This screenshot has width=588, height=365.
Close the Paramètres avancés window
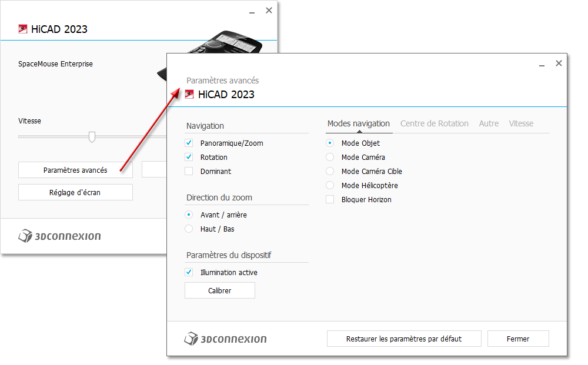(x=559, y=63)
